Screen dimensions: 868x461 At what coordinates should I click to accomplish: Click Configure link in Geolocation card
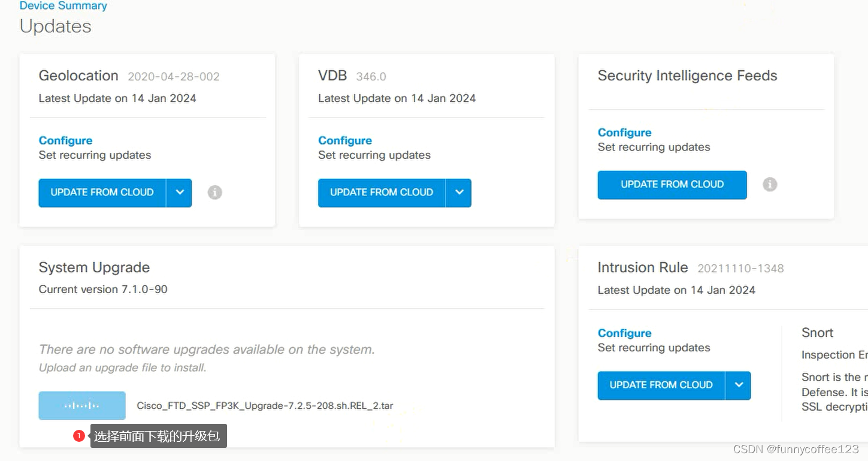pos(65,140)
